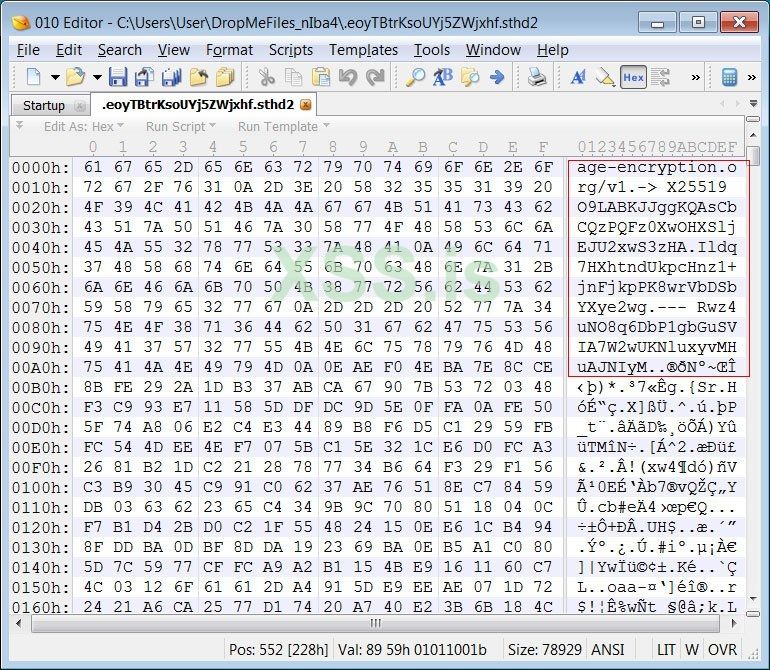770x670 pixels.
Task: Toggle the OVR overwrite mode indicator
Action: (722, 650)
